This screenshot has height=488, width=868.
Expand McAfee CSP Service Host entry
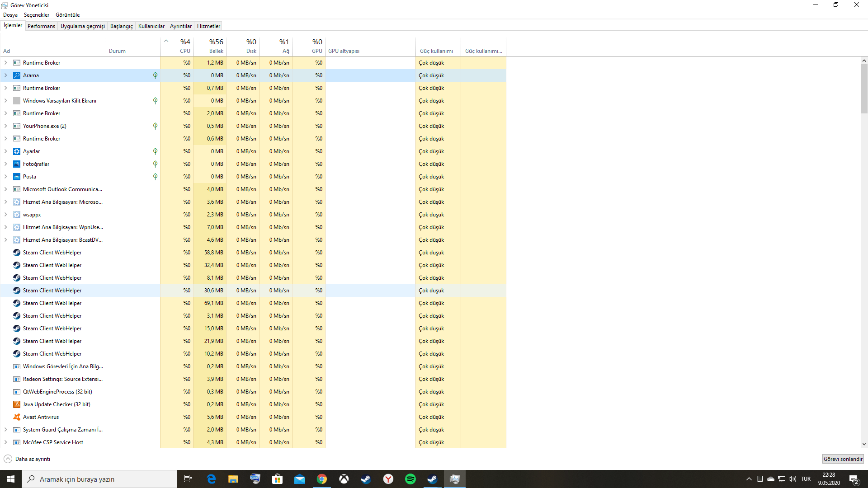coord(6,442)
